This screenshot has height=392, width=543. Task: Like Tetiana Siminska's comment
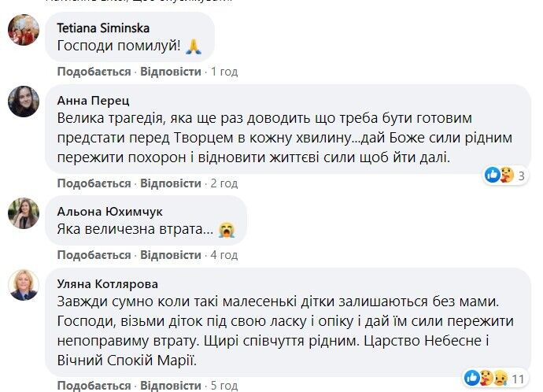pos(94,72)
